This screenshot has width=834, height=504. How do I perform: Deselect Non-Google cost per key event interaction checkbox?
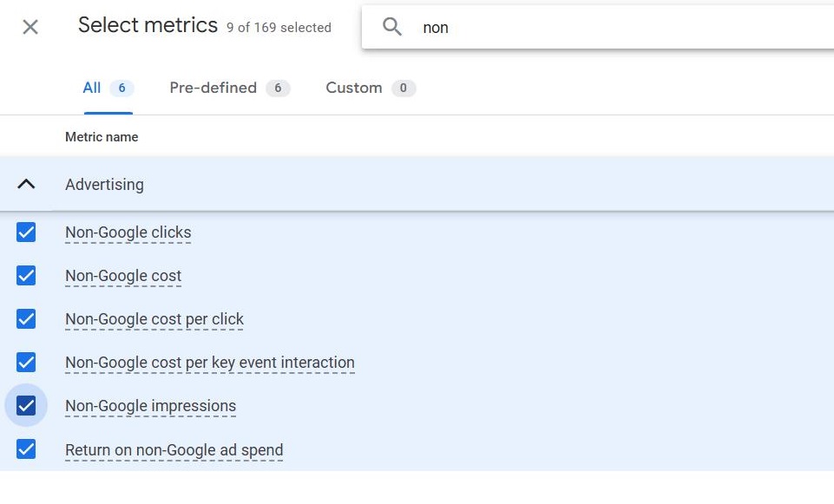tap(26, 362)
